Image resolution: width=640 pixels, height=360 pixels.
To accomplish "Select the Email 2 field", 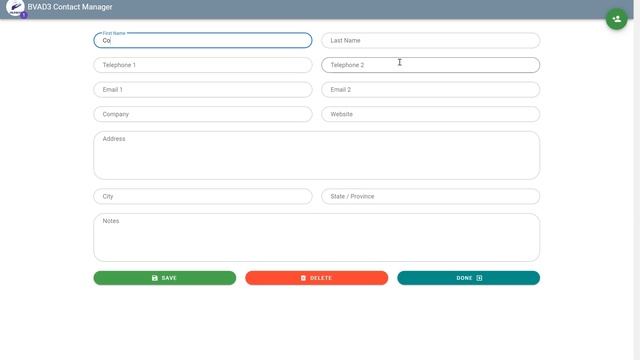I will click(431, 90).
